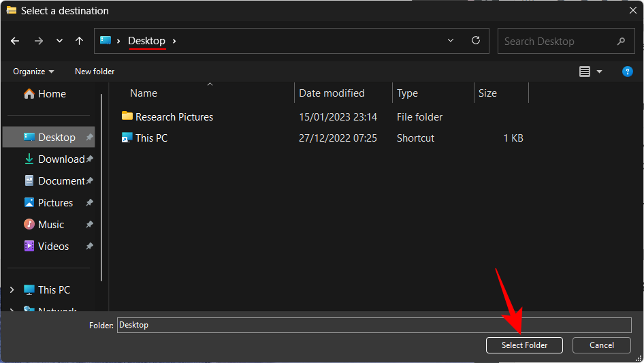The width and height of the screenshot is (644, 363).
Task: Unpin Desktop using its pin icon
Action: tap(89, 138)
